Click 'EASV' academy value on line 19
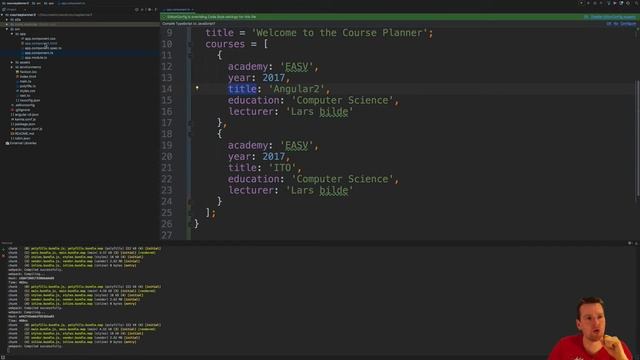The width and height of the screenshot is (640, 360). 297,145
